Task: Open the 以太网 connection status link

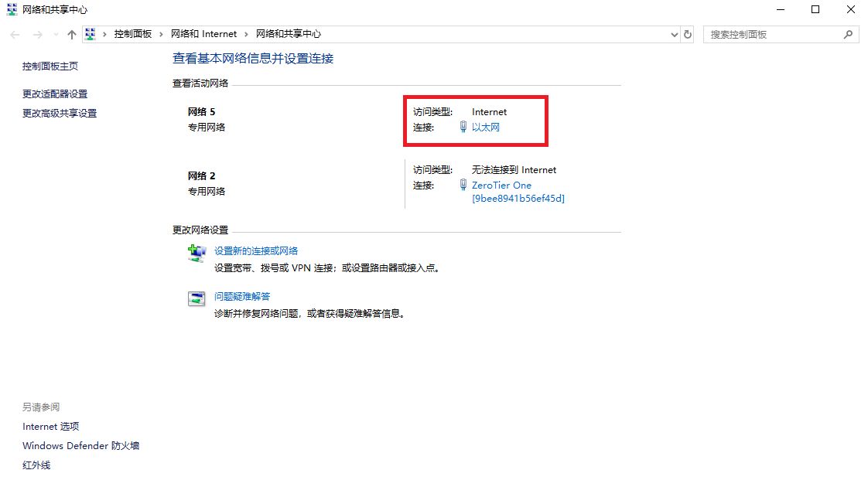Action: coord(486,128)
